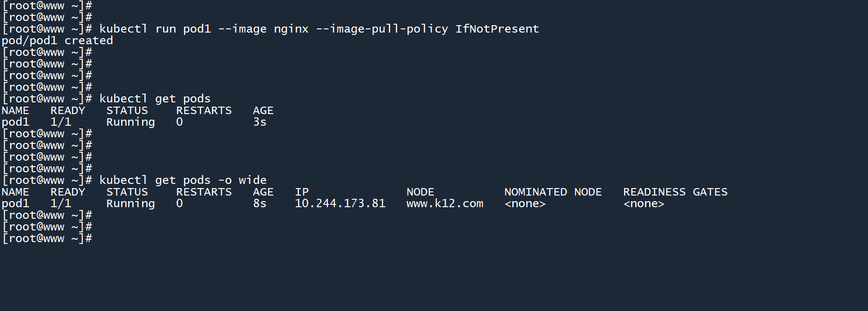The image size is (868, 311).
Task: Click the --image-pull-policy flag
Action: (x=382, y=29)
